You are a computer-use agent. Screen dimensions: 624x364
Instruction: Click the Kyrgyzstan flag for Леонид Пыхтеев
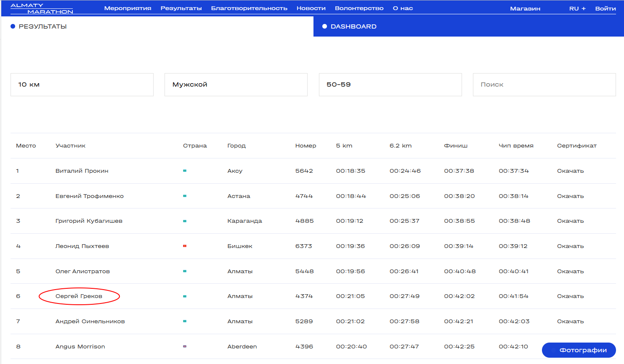pos(185,246)
